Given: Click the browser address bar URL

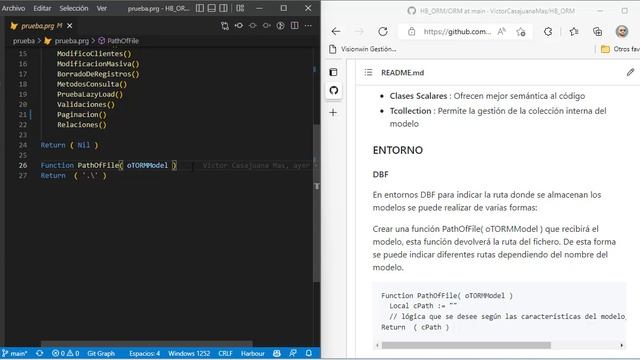Looking at the screenshot, I should pyautogui.click(x=457, y=31).
